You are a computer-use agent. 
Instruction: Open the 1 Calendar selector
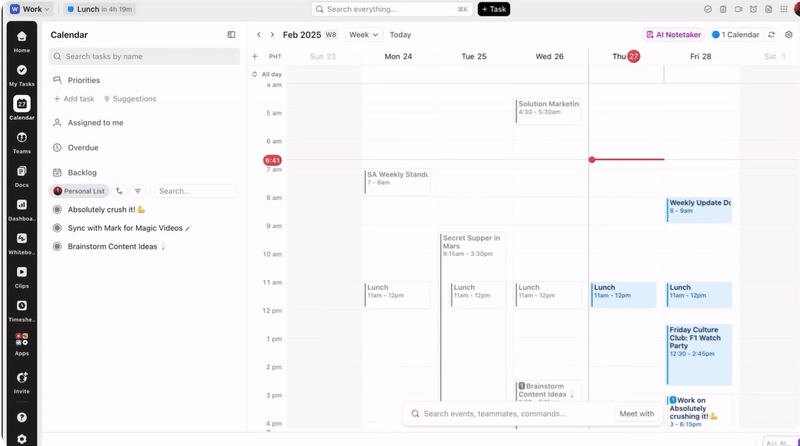(x=736, y=35)
